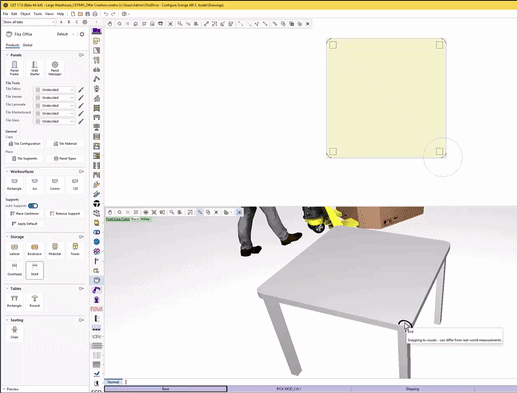517x393 pixels.
Task: Switch to the Products tab
Action: coord(12,45)
